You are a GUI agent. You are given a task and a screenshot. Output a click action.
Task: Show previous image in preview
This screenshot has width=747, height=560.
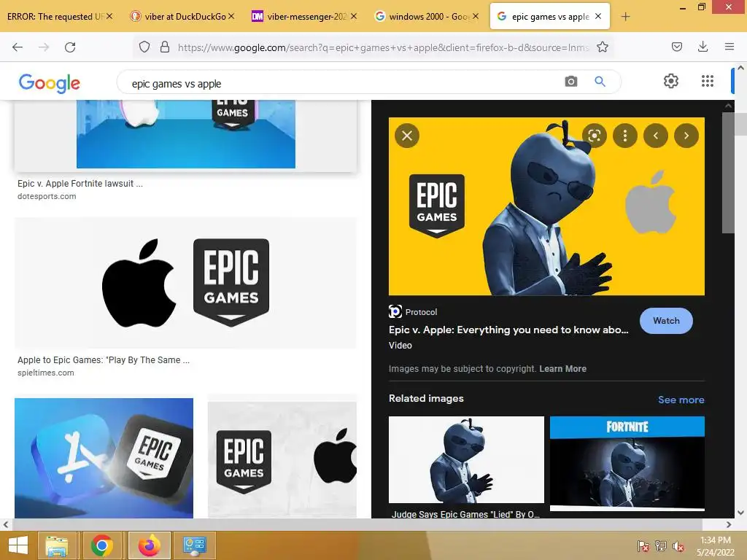(656, 136)
